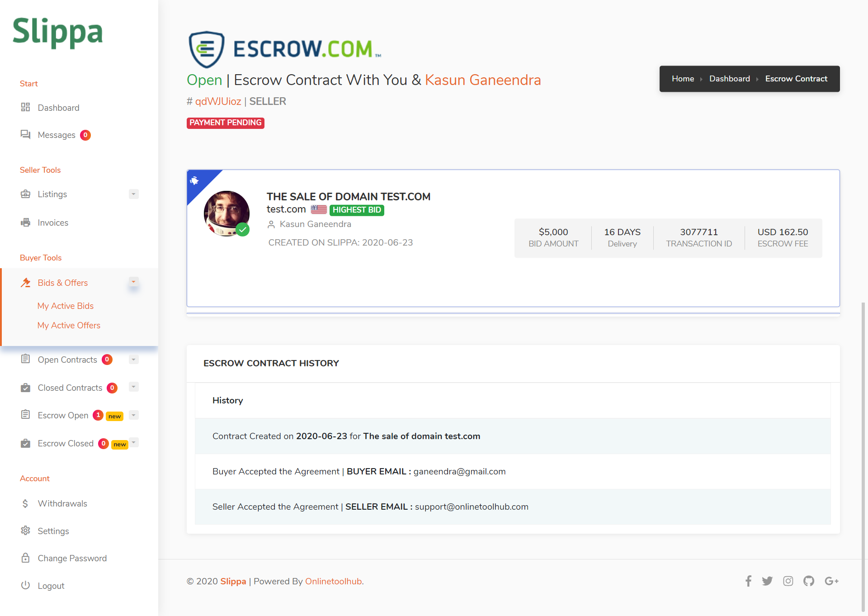Click the Messages count badge
868x616 pixels.
(85, 135)
